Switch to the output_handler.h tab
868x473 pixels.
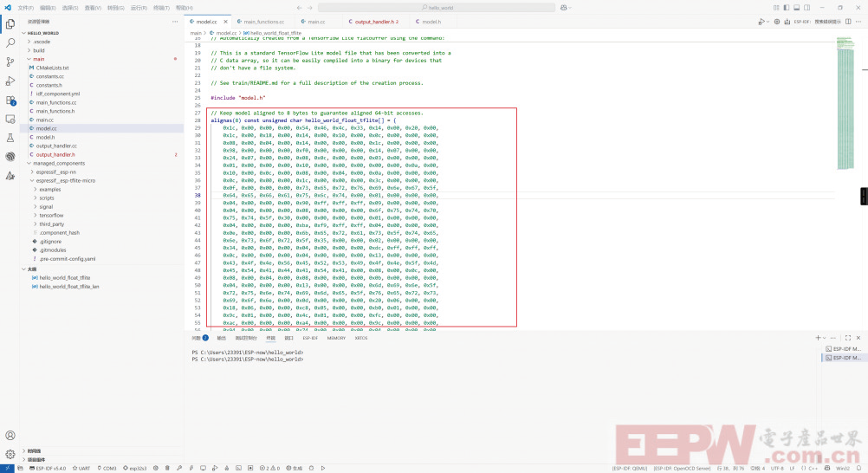pyautogui.click(x=374, y=22)
